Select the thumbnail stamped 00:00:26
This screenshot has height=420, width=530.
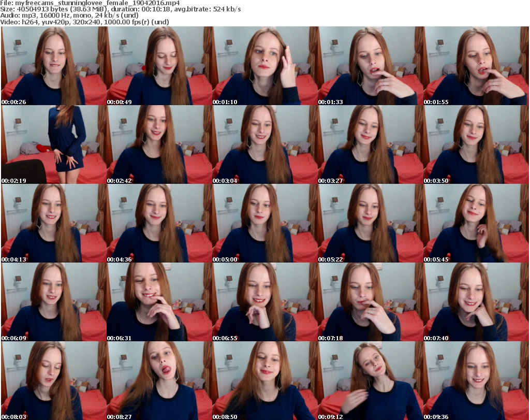point(54,66)
